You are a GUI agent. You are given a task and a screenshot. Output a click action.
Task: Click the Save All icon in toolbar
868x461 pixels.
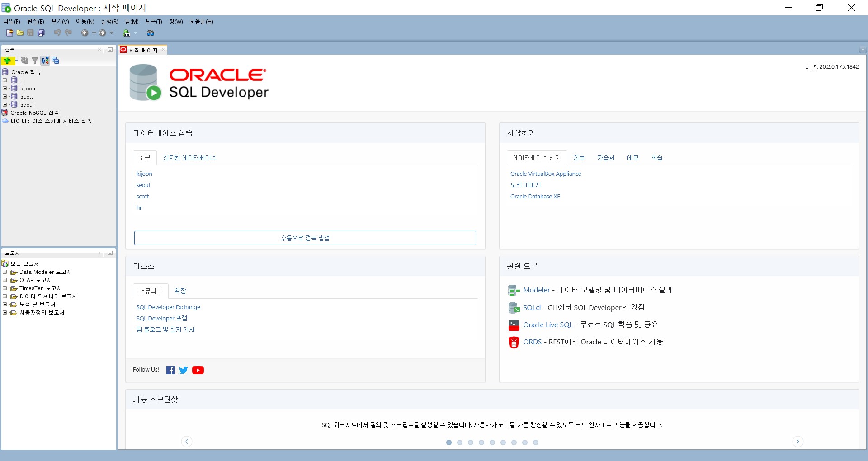click(x=41, y=33)
